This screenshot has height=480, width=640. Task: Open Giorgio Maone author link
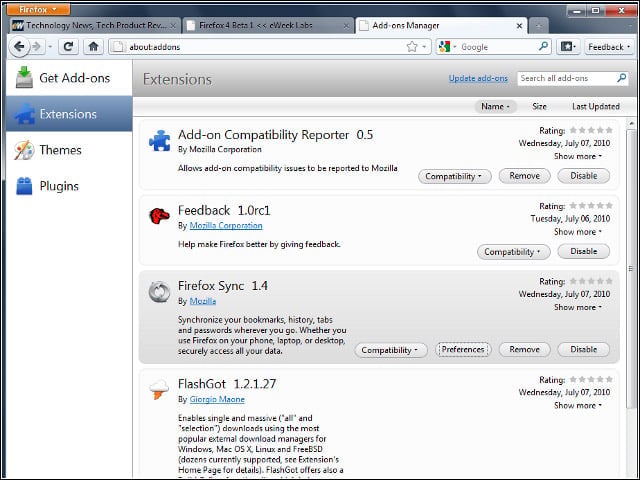coord(217,399)
